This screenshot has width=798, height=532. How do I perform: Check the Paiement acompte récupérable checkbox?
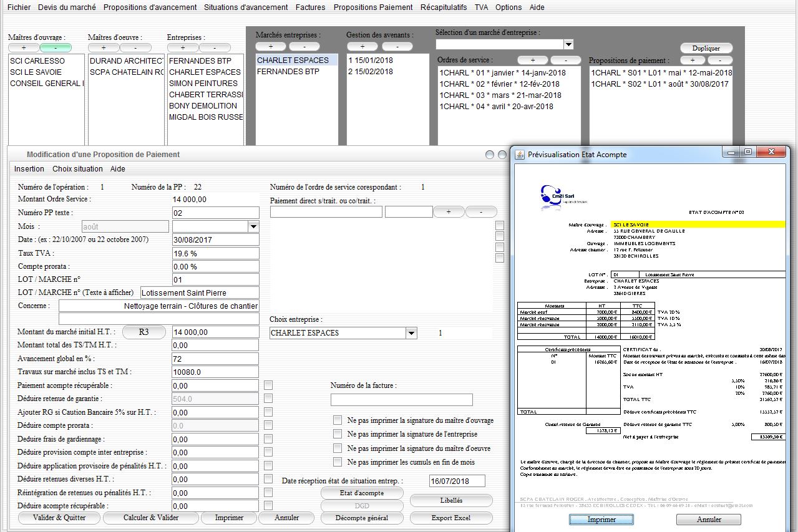(x=268, y=385)
